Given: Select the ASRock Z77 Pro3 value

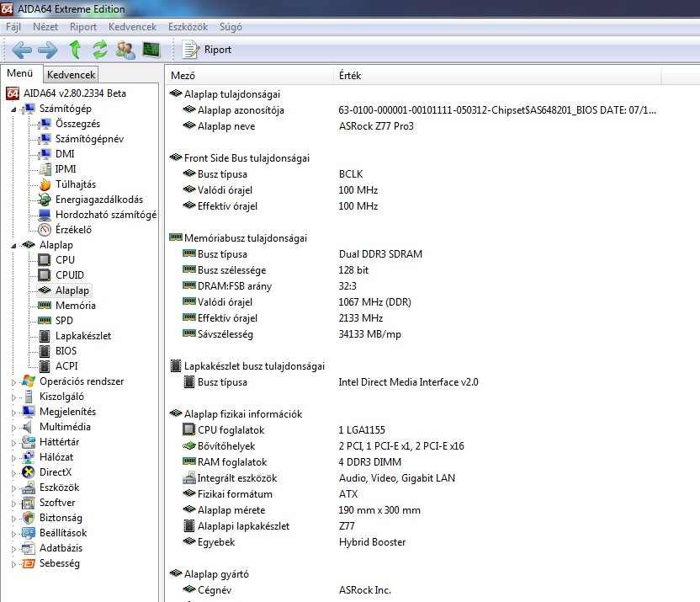Looking at the screenshot, I should coord(376,126).
